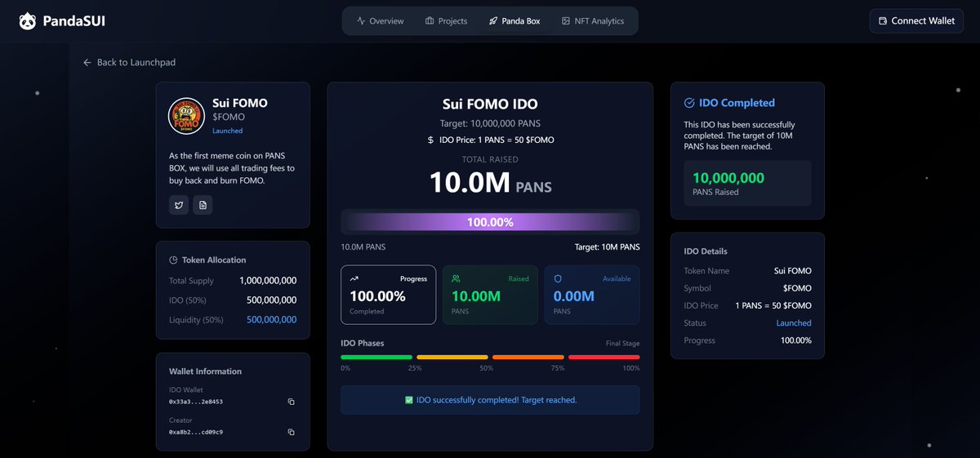Click the red final IDO phase segment
The height and width of the screenshot is (458, 980).
[x=604, y=357]
